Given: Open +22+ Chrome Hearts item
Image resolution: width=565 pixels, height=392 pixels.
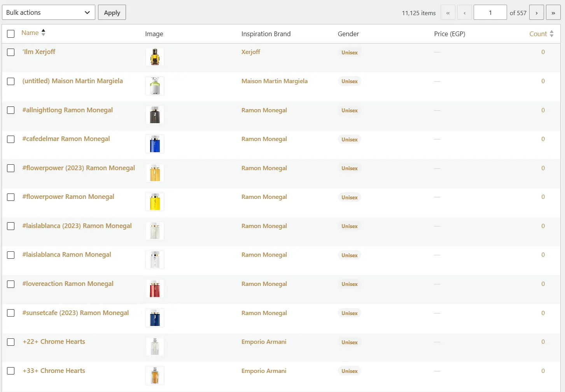Looking at the screenshot, I should click(x=54, y=341).
